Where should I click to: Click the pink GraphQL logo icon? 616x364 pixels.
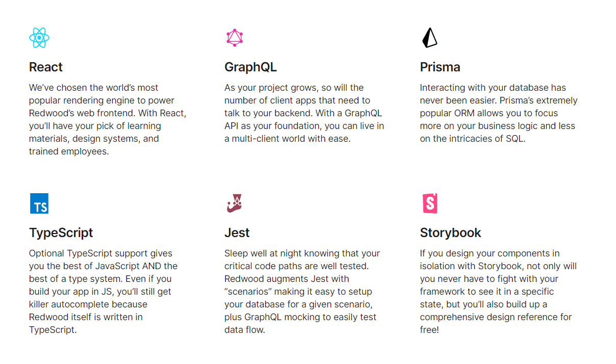click(235, 38)
